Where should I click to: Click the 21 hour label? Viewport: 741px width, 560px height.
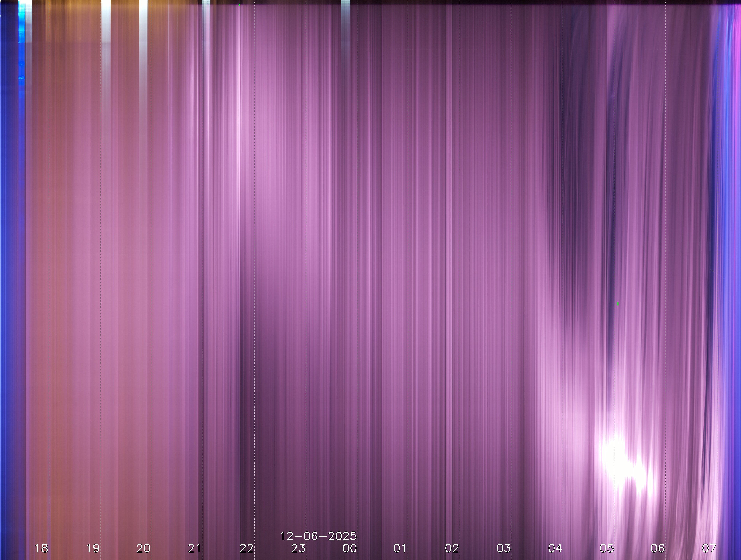[195, 548]
